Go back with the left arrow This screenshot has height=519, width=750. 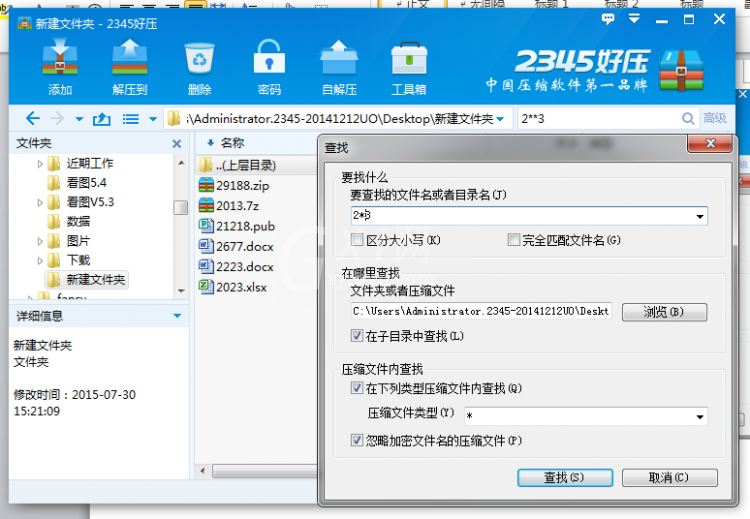pos(33,118)
